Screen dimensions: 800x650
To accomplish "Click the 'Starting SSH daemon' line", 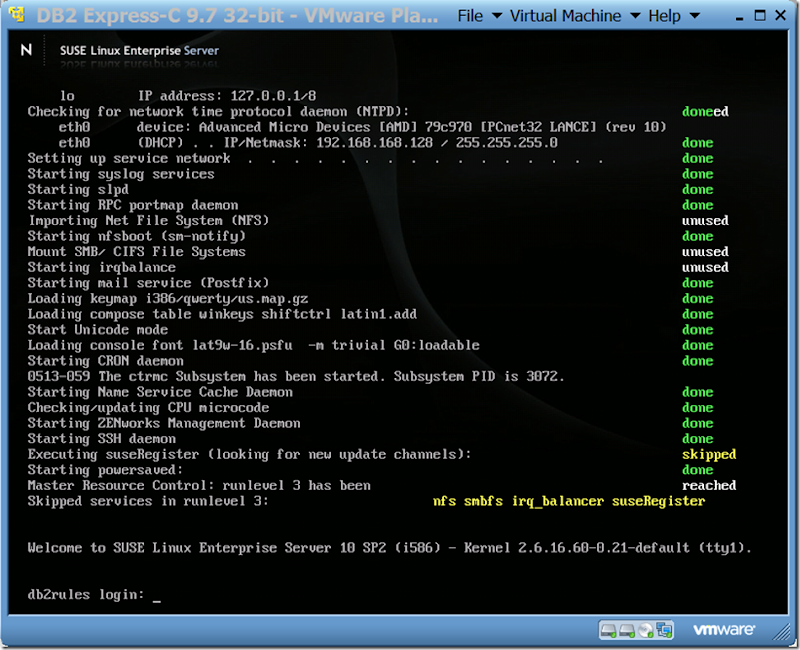I will (102, 439).
